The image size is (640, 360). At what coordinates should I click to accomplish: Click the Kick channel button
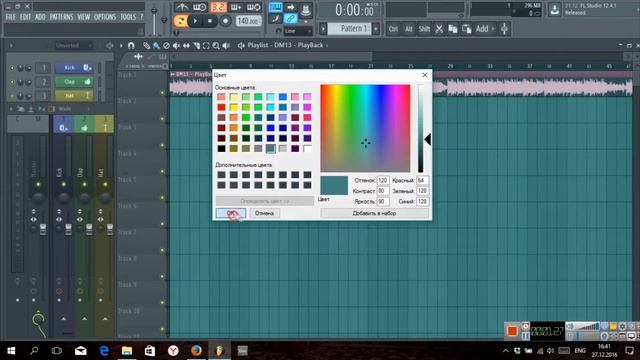[73, 68]
